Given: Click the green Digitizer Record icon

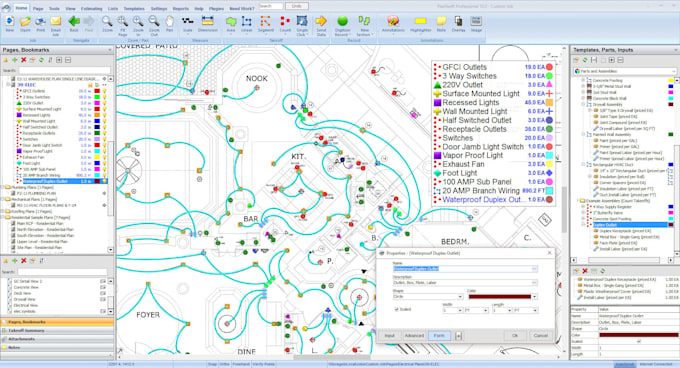Looking at the screenshot, I should 343,21.
